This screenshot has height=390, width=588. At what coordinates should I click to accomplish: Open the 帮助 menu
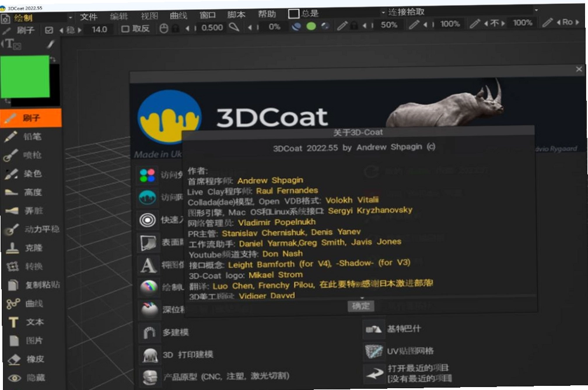point(267,14)
